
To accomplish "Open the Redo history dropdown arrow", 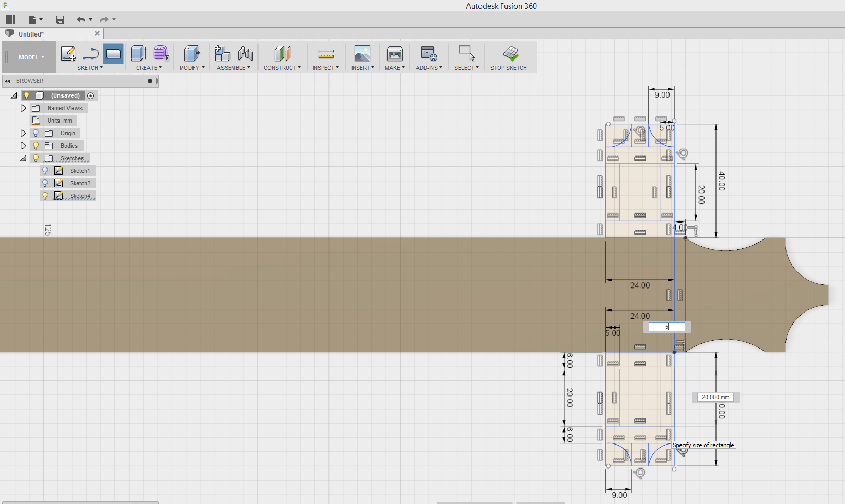I will 114,20.
